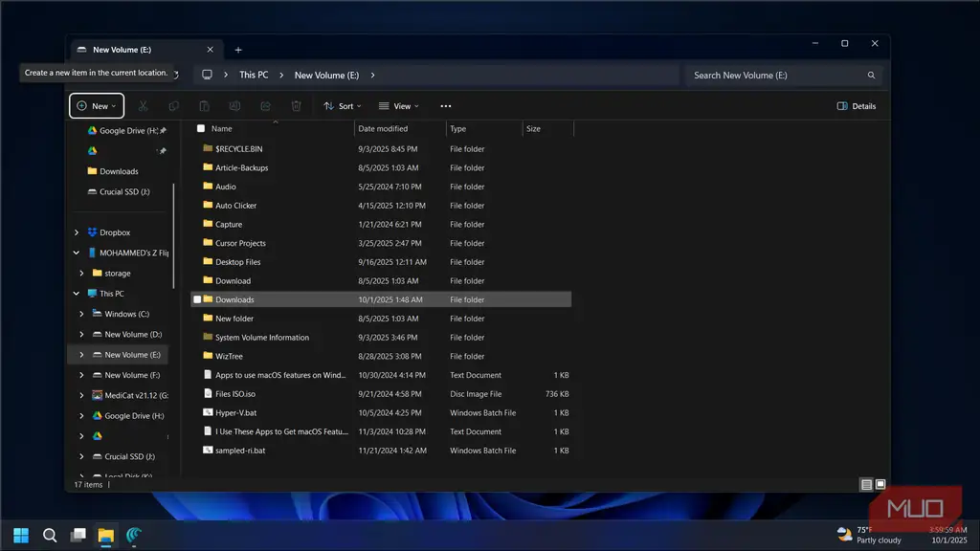Screen dimensions: 980x551
Task: Click the Copy icon in toolbar
Action: click(174, 106)
